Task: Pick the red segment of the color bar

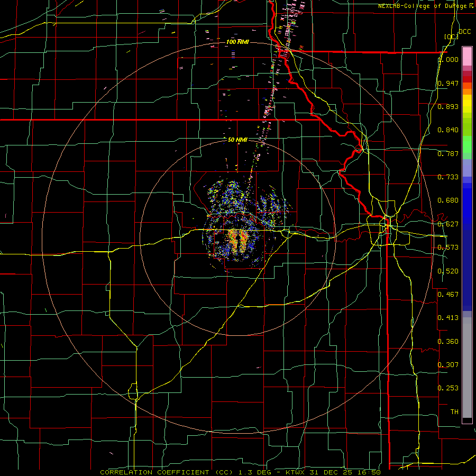Action: pos(467,79)
